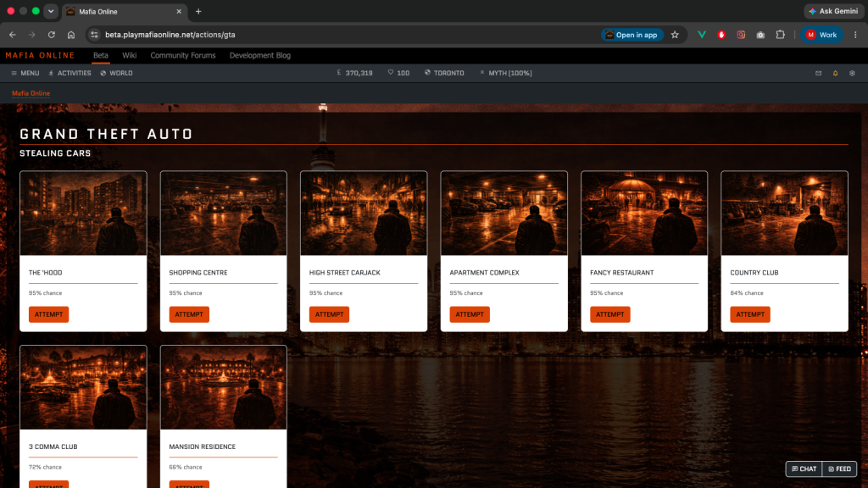Select the Fancy Restaurant thumbnail image
Image resolution: width=868 pixels, height=488 pixels.
644,213
